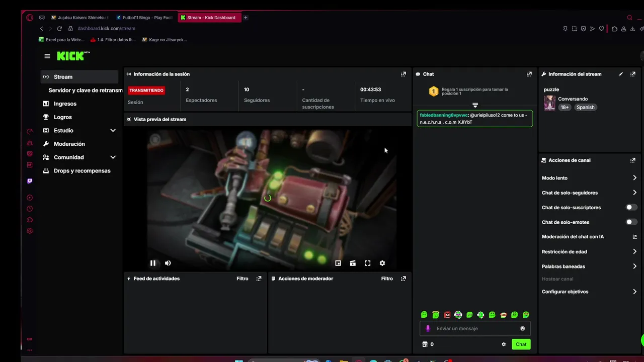Pop out the Feed de actividades panel
Viewport: 644px width, 362px height.
coord(259,279)
